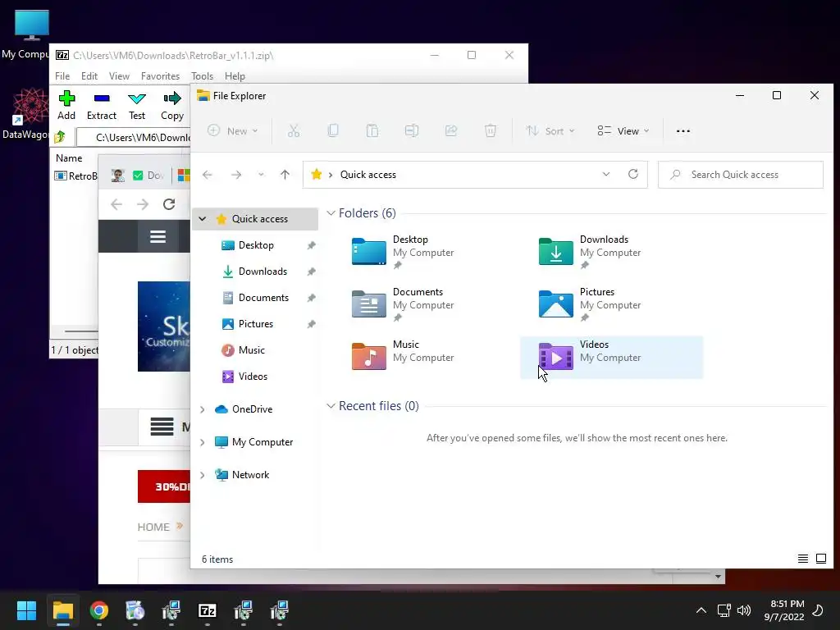Image resolution: width=840 pixels, height=630 pixels.
Task: Open Chrome from the taskbar
Action: (98, 610)
